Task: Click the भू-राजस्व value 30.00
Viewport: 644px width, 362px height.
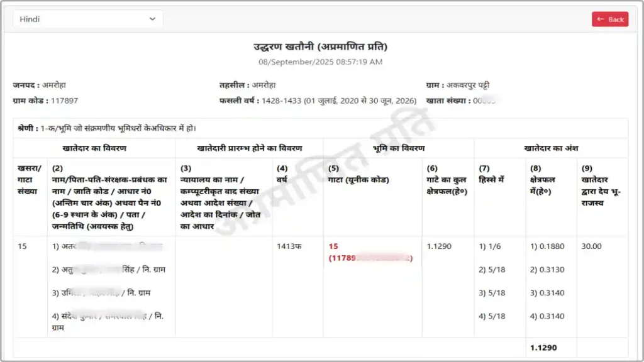Action: 593,246
